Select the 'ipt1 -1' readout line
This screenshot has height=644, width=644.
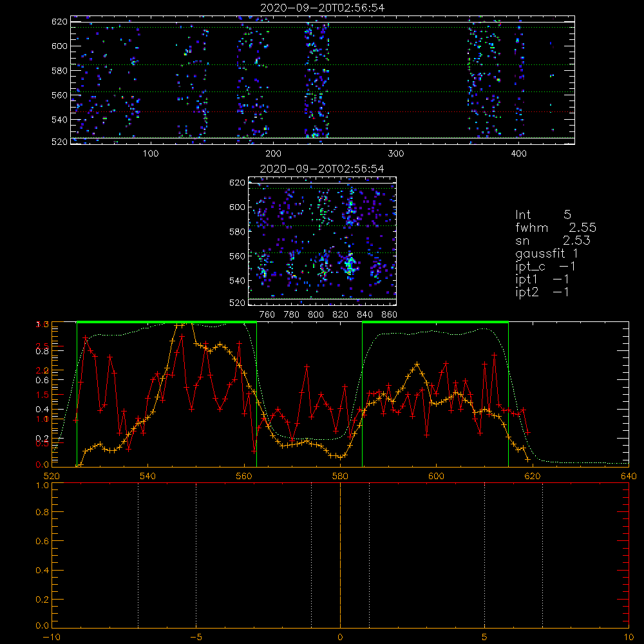click(542, 279)
